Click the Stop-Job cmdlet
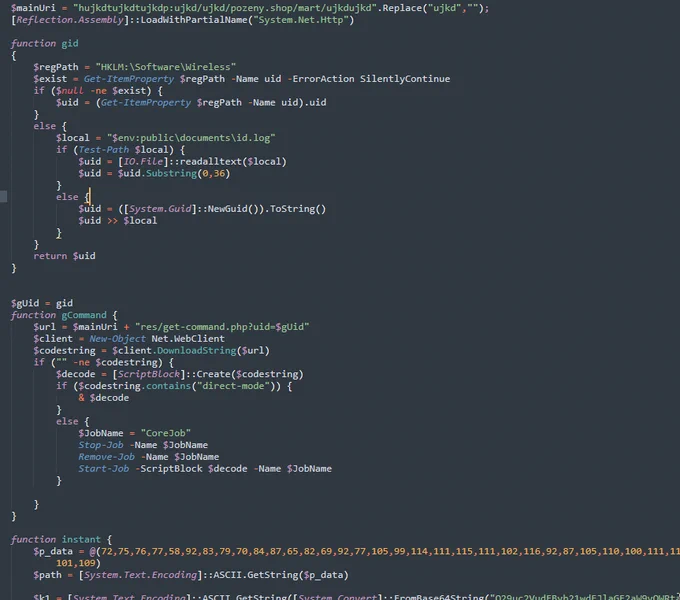Image resolution: width=680 pixels, height=600 pixels. coord(101,445)
